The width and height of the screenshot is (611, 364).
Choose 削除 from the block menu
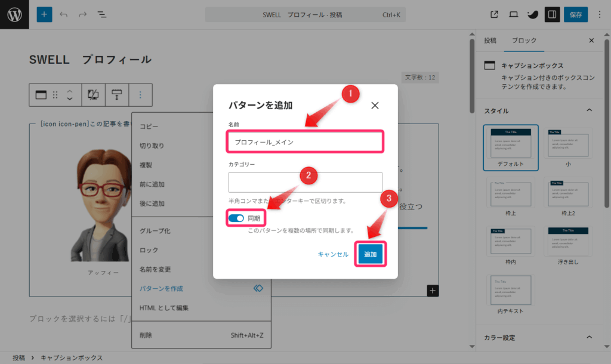[x=202, y=335]
